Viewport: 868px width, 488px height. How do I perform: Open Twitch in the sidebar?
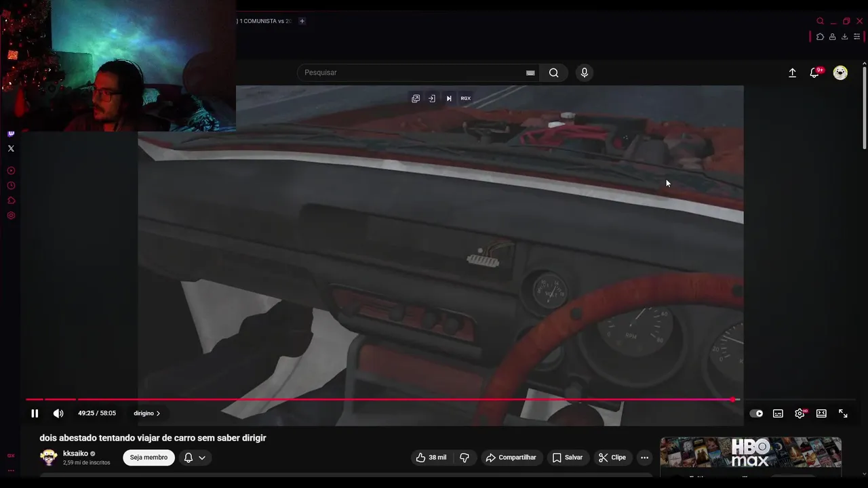click(x=11, y=134)
